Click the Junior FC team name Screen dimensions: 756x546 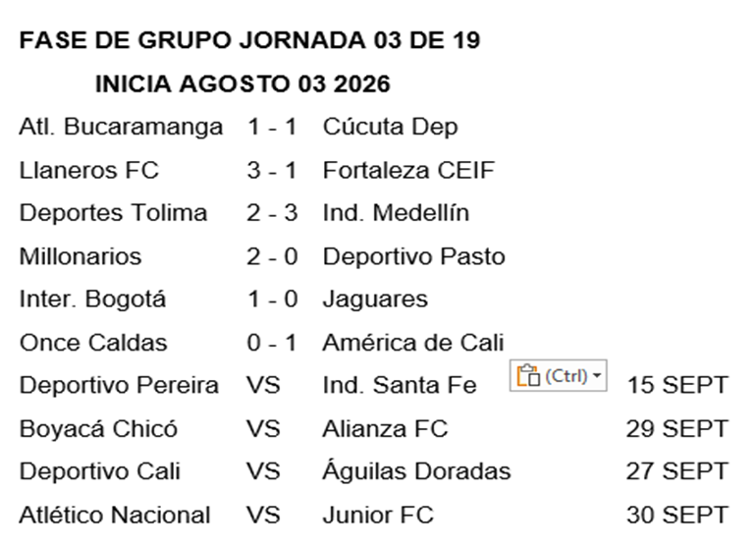(x=378, y=515)
